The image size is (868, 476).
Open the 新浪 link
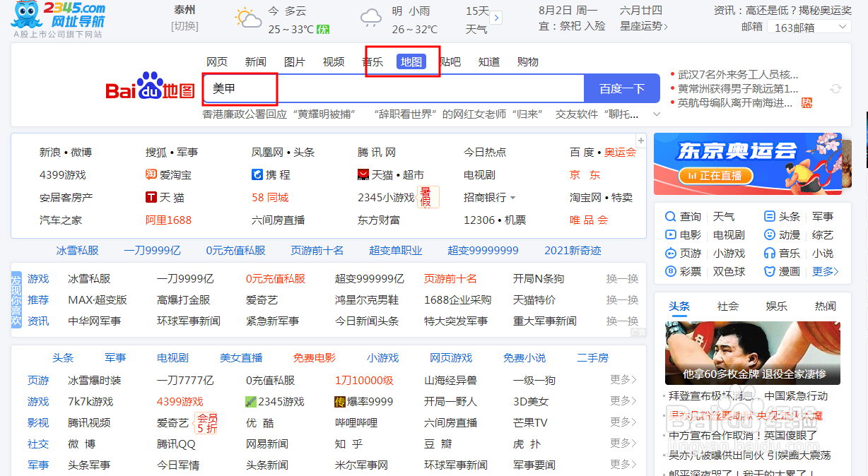[49, 152]
